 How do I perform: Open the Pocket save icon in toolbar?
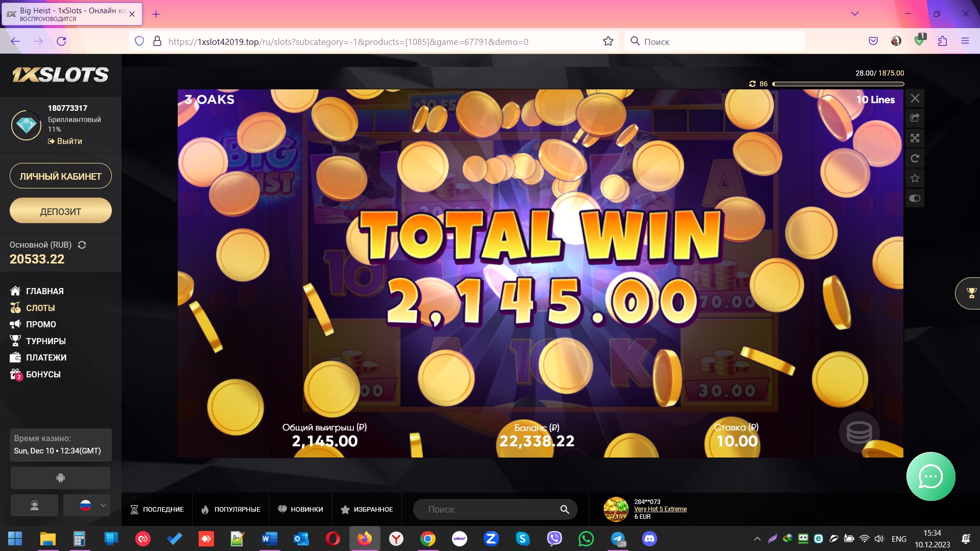pyautogui.click(x=873, y=41)
